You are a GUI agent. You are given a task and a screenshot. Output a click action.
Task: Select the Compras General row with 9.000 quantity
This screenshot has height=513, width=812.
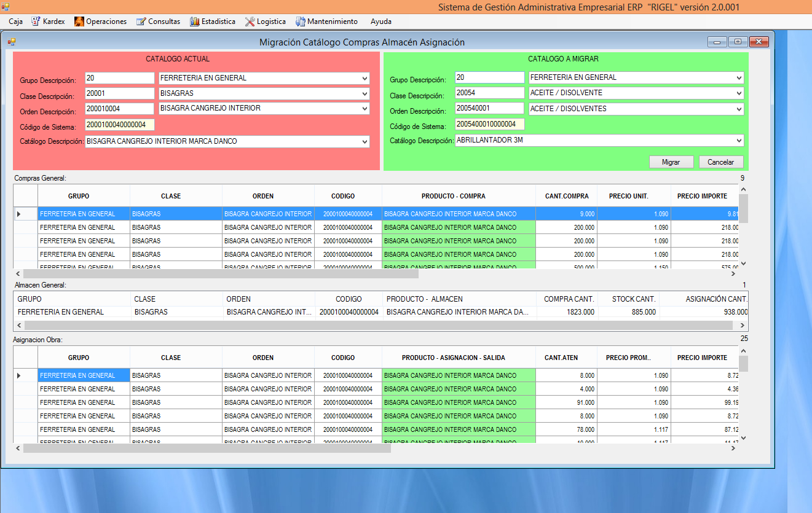[x=376, y=214]
